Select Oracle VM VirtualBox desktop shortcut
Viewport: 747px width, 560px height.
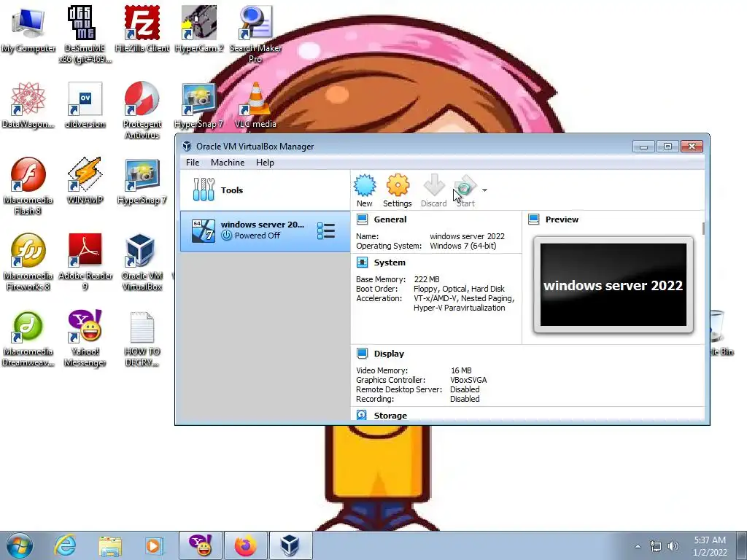click(x=142, y=262)
